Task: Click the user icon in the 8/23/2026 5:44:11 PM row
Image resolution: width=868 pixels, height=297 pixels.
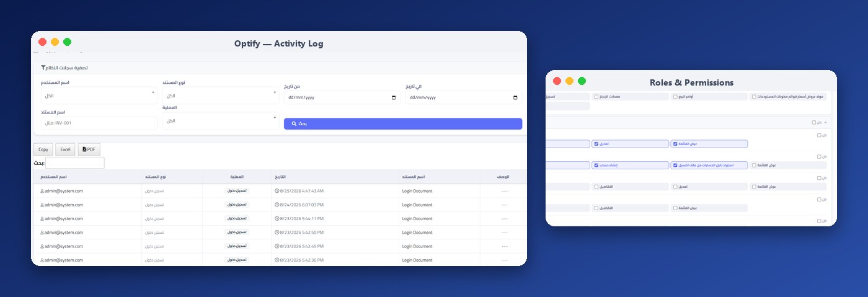Action: [x=42, y=218]
